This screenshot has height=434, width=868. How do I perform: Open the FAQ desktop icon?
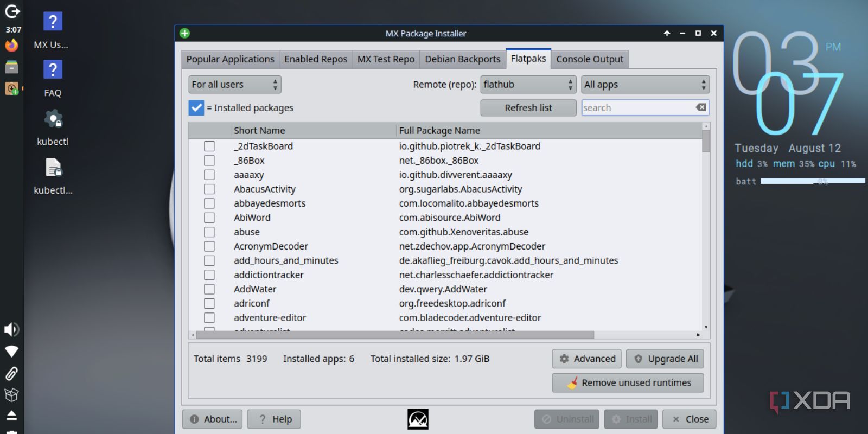pos(53,79)
